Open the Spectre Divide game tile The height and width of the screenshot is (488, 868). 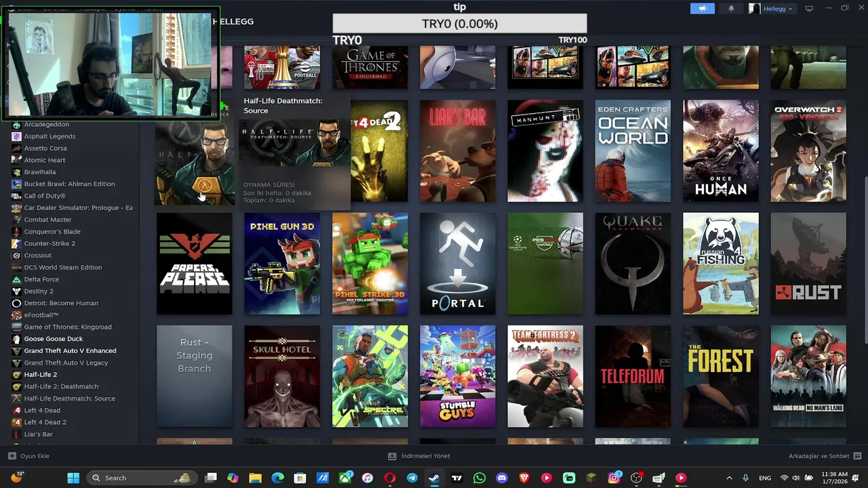click(x=370, y=376)
